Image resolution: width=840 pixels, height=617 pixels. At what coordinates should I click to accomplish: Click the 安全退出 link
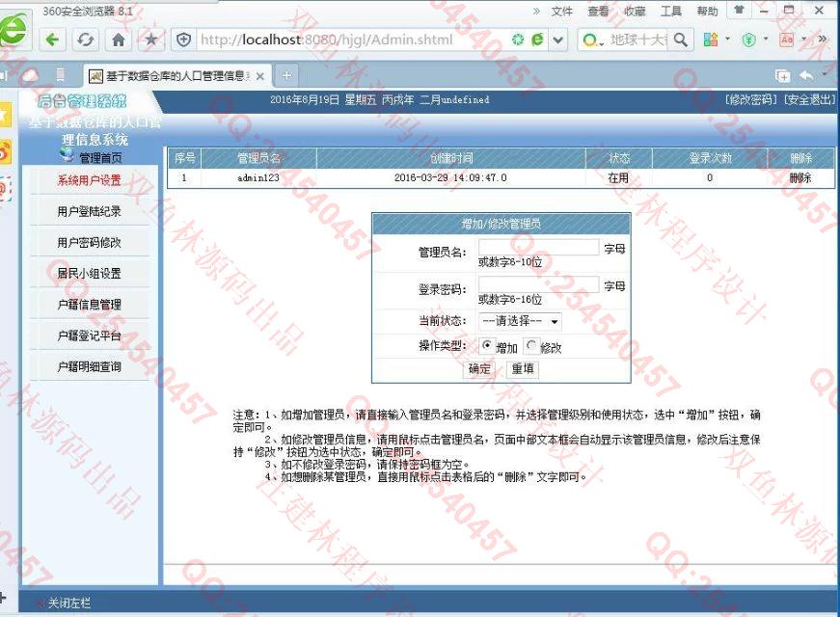click(809, 99)
